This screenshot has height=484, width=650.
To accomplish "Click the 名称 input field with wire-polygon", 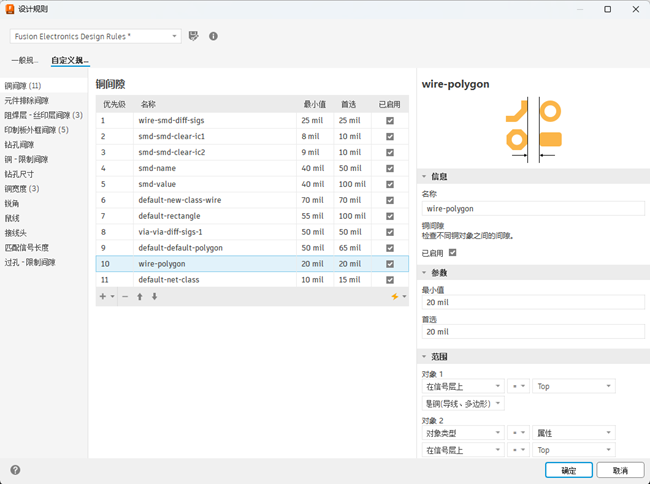I will coord(533,208).
